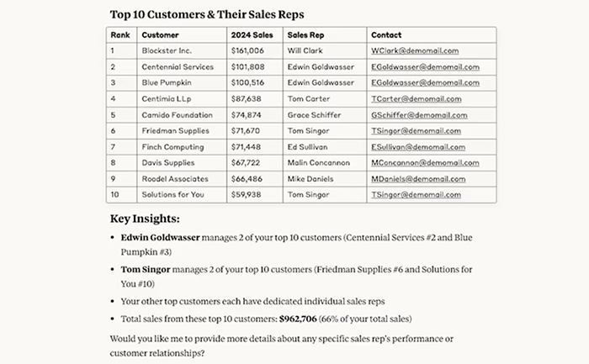Click the "Top 10 Customers & Their Sales Reps" title
Screen dimensions: 589x364
click(207, 13)
